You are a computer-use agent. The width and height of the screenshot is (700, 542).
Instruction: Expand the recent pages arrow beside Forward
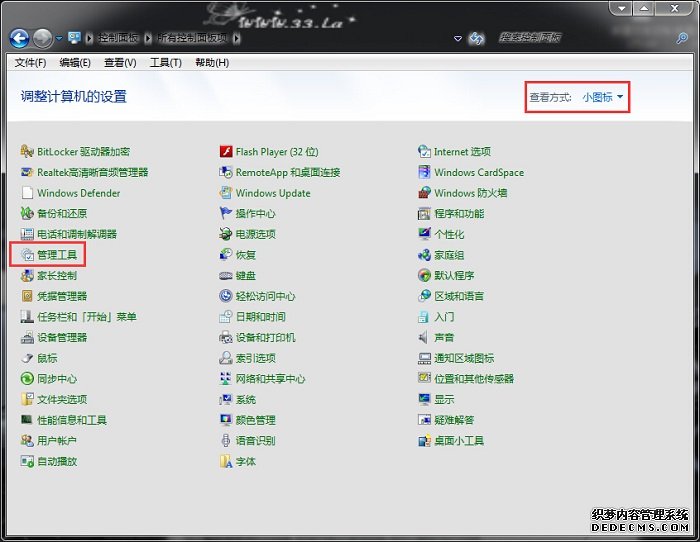tap(58, 39)
